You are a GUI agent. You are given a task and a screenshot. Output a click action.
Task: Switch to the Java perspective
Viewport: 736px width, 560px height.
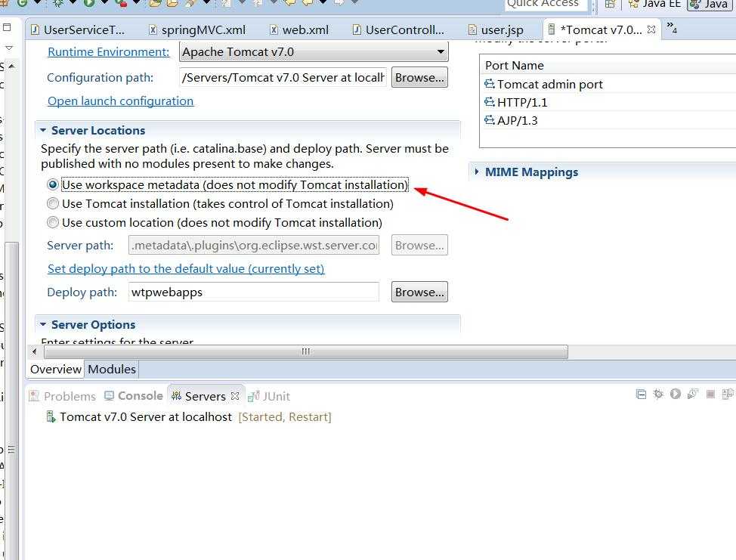[x=708, y=4]
